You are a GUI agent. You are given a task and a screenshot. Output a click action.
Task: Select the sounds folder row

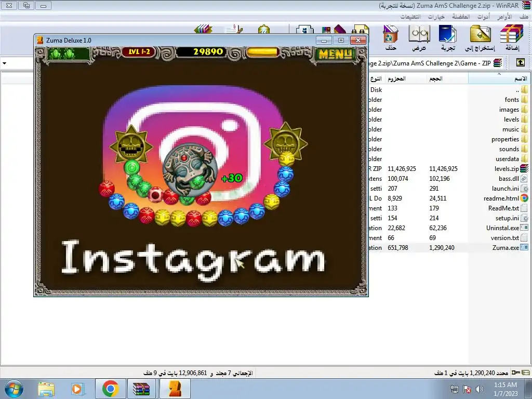[x=448, y=149]
